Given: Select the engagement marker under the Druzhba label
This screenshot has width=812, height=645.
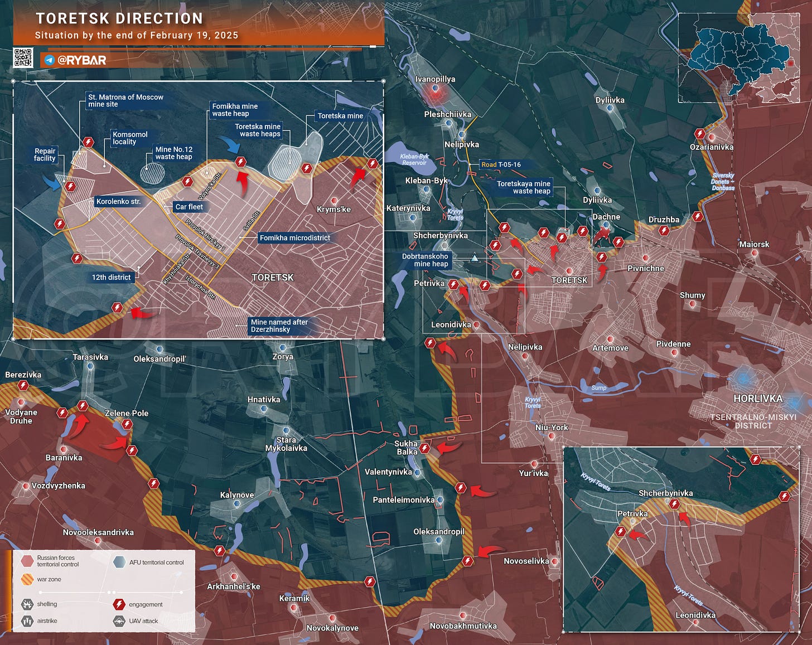Looking at the screenshot, I should pos(664,230).
